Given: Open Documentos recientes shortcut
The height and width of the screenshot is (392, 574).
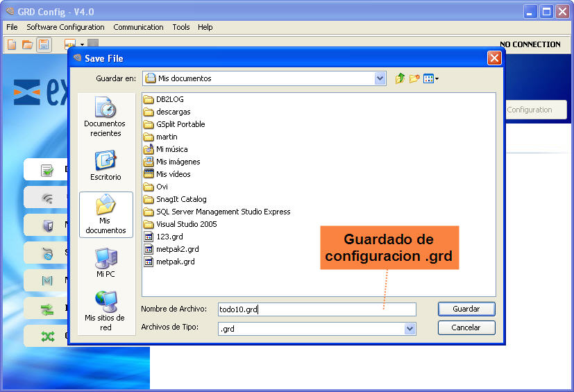Looking at the screenshot, I should tap(105, 117).
